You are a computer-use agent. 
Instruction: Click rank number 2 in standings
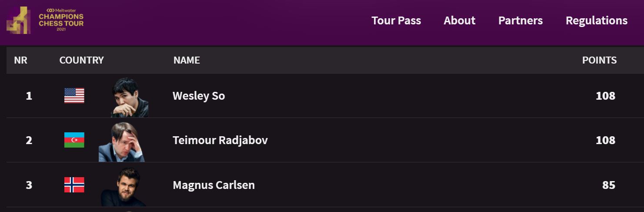[29, 140]
